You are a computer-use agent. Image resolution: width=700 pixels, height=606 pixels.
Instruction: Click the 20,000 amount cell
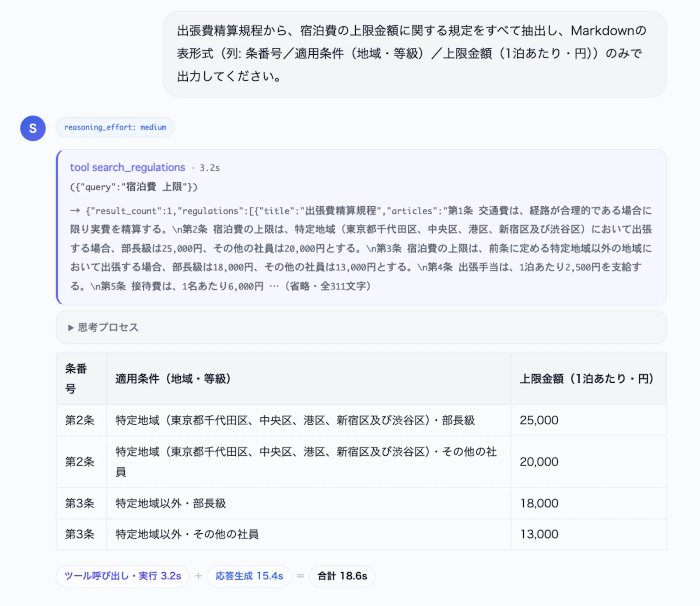[588, 462]
